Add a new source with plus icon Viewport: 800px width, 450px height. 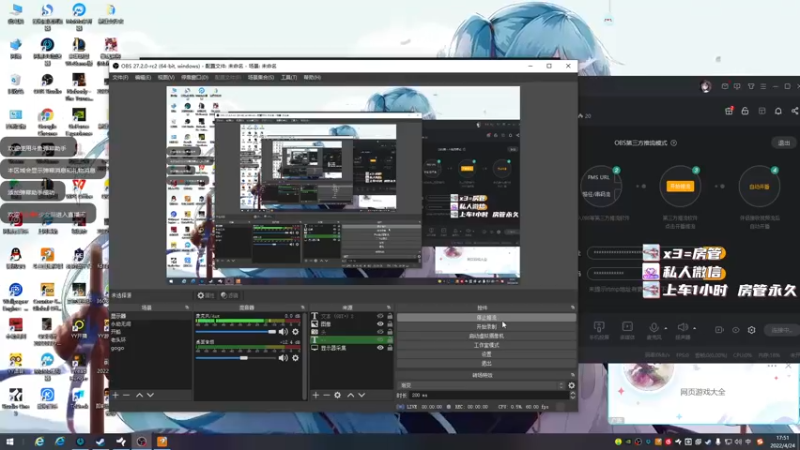(315, 395)
